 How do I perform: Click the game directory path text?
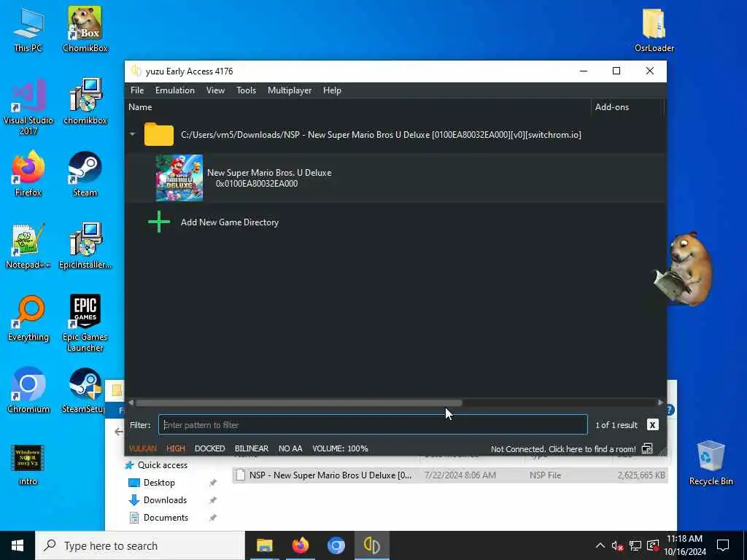pos(381,135)
